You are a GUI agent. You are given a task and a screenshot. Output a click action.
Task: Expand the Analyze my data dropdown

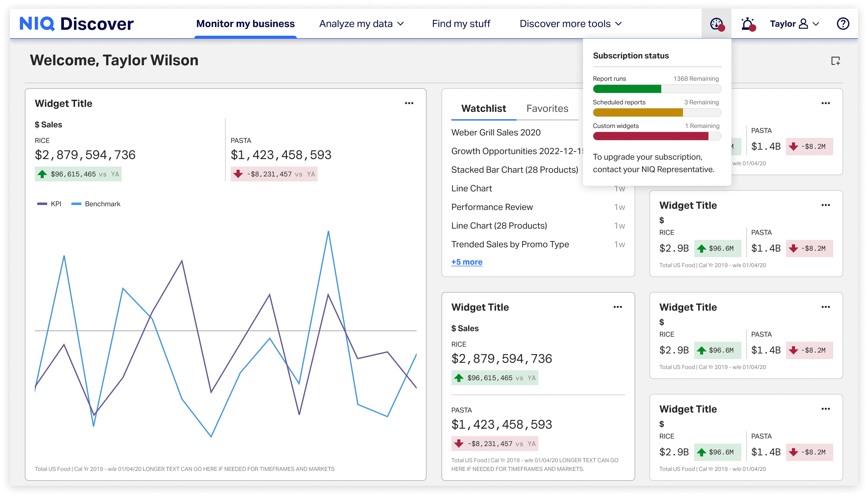(362, 24)
